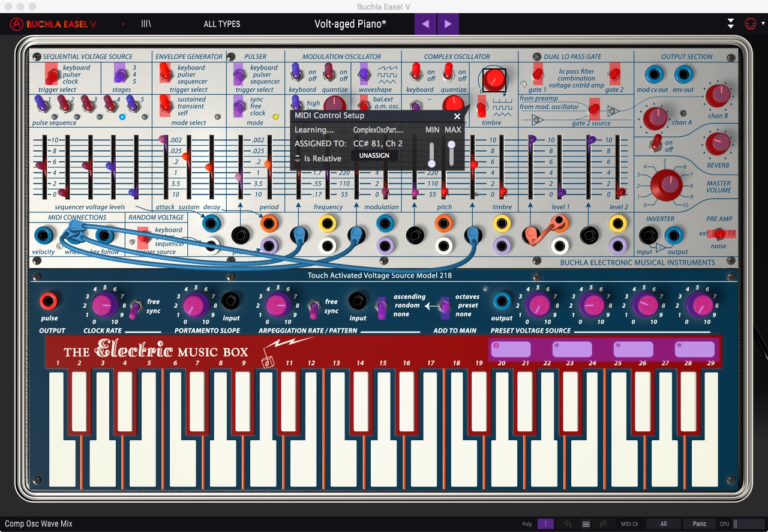
Task: Open the edit history list icon
Action: pos(586,524)
